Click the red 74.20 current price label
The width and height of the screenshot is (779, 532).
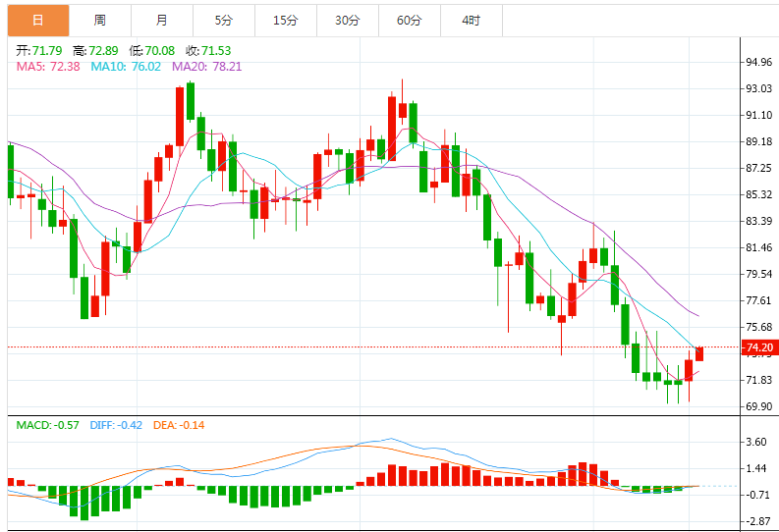(759, 347)
